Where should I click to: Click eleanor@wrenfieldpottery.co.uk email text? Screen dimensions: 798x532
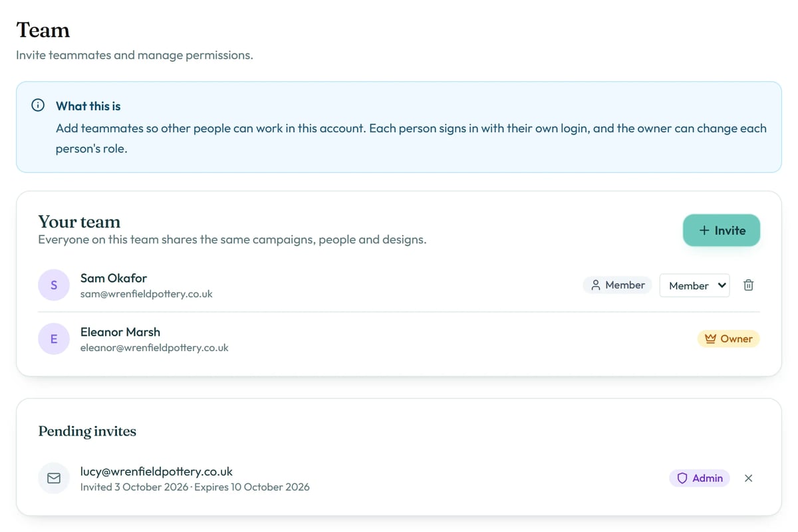pos(154,347)
